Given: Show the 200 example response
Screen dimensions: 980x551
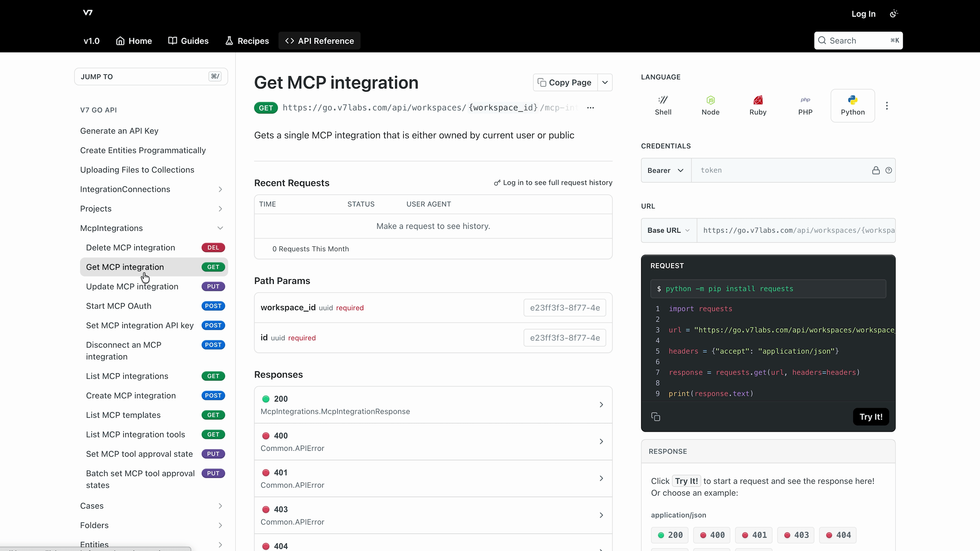Looking at the screenshot, I should point(670,535).
